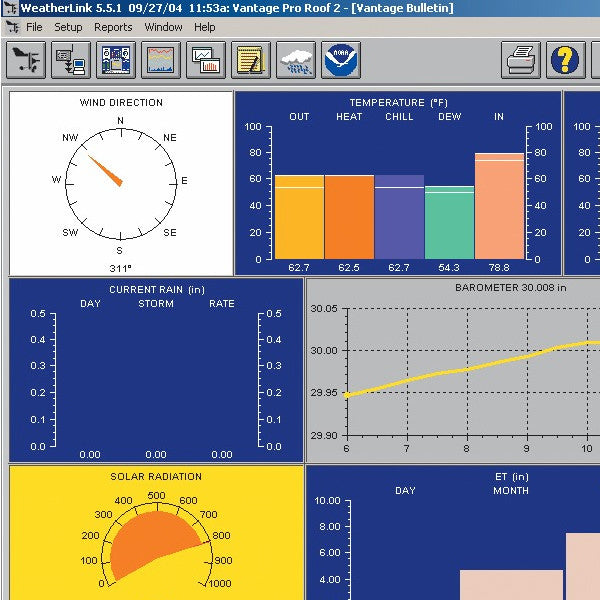Open the strip charts toolbar icon

[x=161, y=60]
